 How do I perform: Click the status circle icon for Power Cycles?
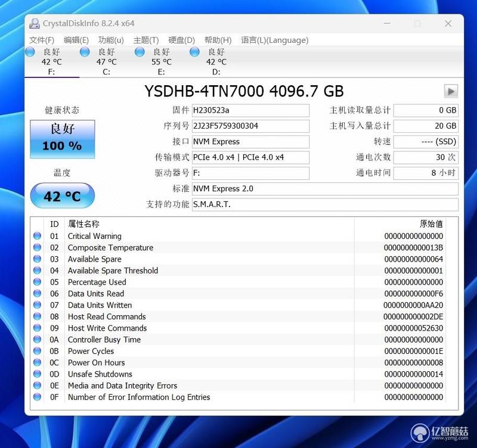(x=37, y=351)
